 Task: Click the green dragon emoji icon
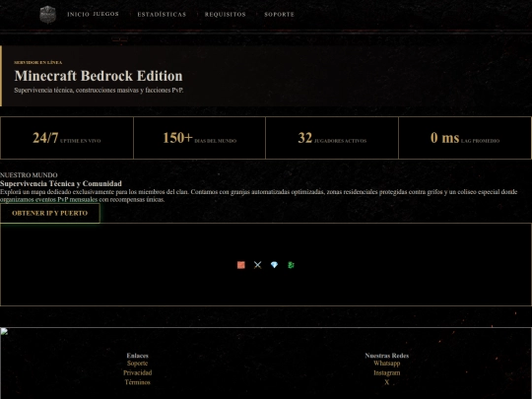click(x=291, y=265)
